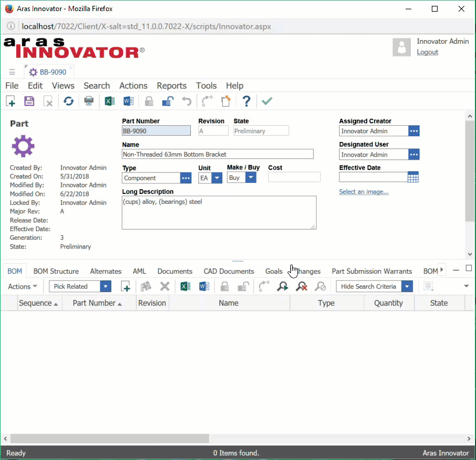Open the Pick Related dropdown
This screenshot has height=460, width=476.
(x=105, y=286)
